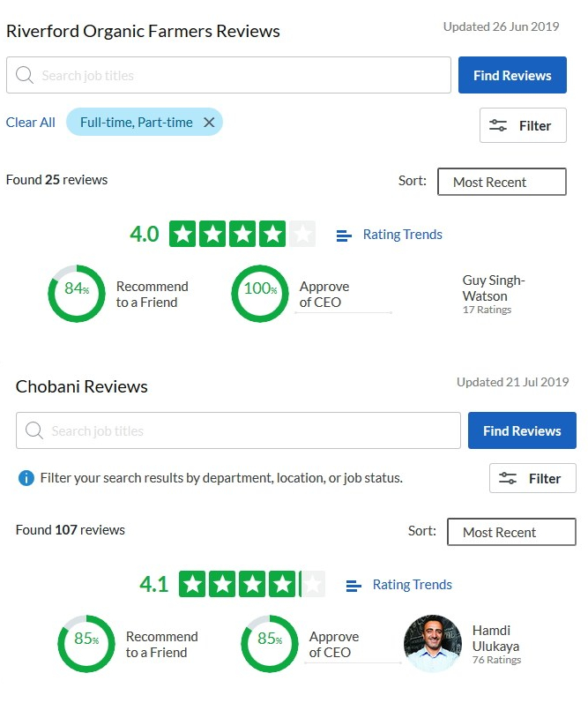The width and height of the screenshot is (588, 703).
Task: Remove the Full-time, Part-time filter chip
Action: click(x=209, y=123)
